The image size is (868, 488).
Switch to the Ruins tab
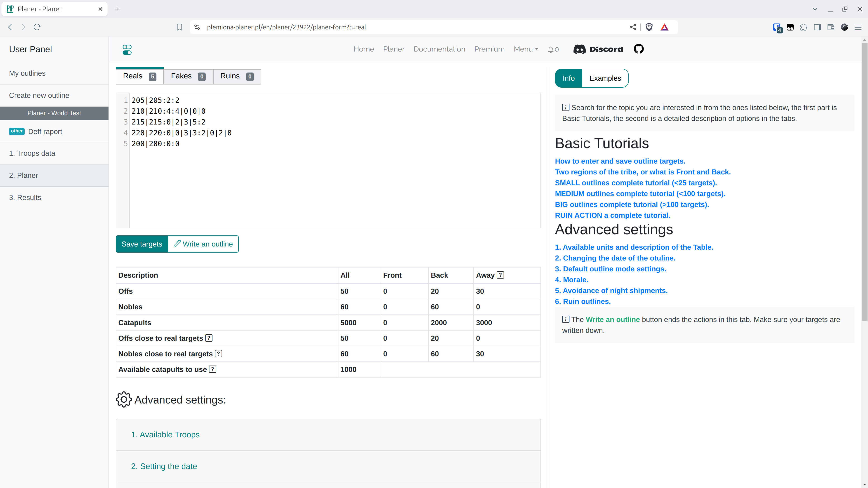[x=236, y=76]
